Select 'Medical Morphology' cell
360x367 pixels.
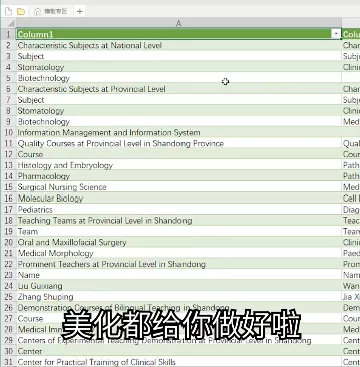(x=179, y=253)
